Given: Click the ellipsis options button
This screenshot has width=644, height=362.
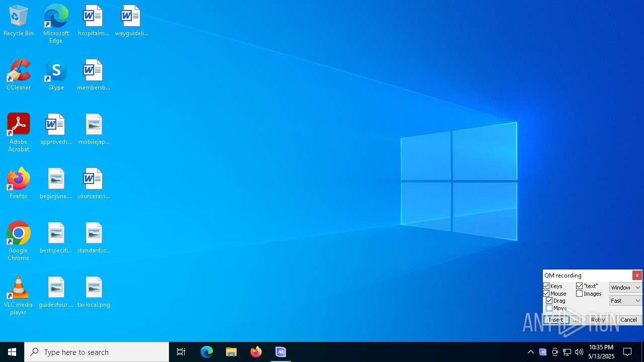Looking at the screenshot, I should point(576,320).
